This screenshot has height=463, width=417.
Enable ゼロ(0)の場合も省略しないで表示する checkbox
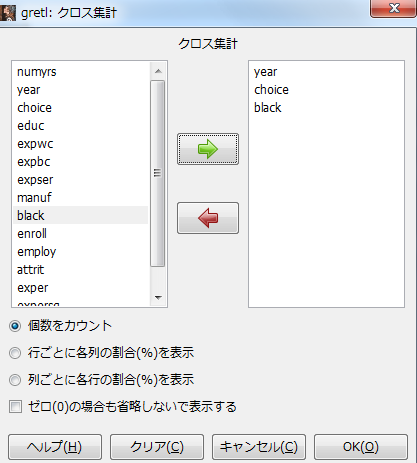[x=15, y=407]
